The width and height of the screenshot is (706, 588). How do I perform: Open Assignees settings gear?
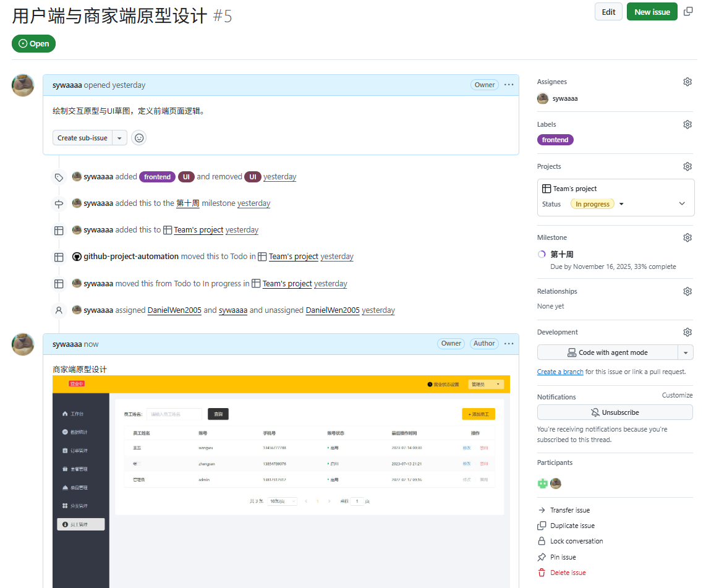coord(687,82)
